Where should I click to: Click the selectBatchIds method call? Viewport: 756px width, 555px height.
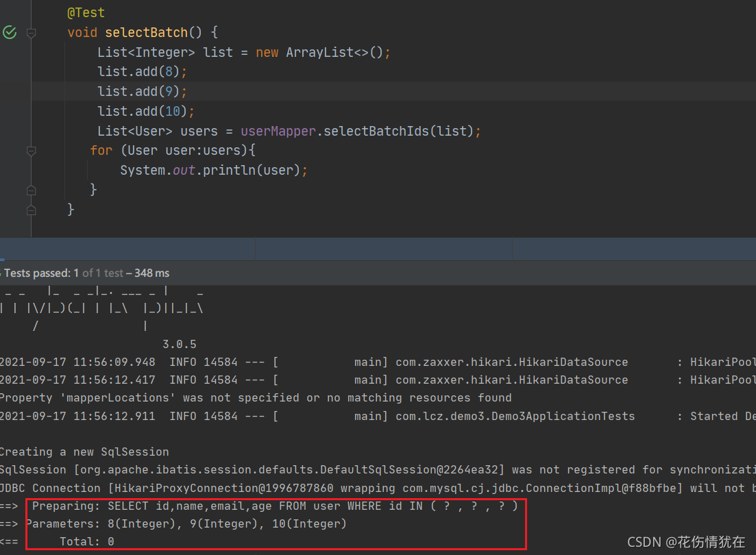click(x=376, y=131)
